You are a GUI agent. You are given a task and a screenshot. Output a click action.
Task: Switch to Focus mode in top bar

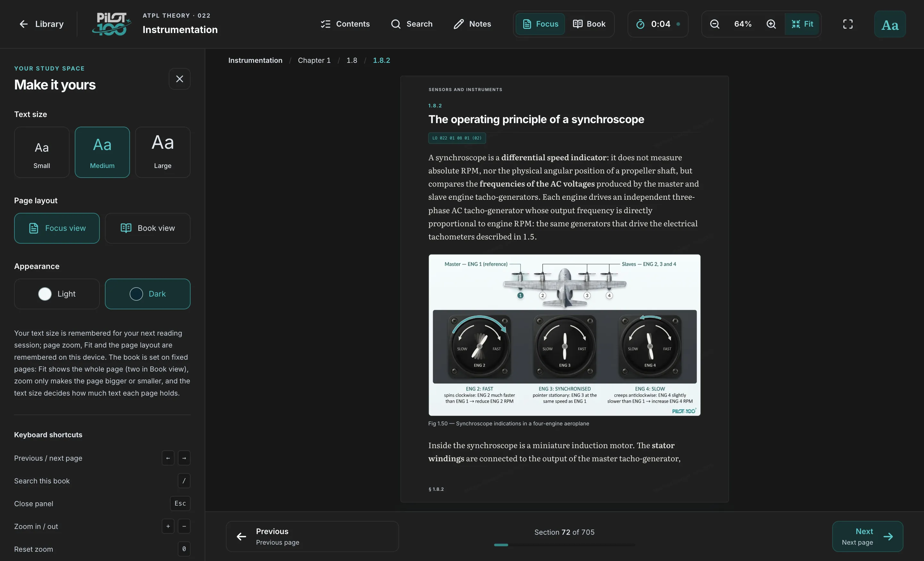click(x=540, y=24)
